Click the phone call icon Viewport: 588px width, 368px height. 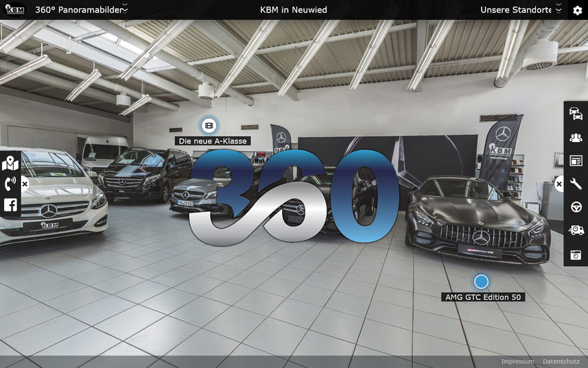[10, 184]
